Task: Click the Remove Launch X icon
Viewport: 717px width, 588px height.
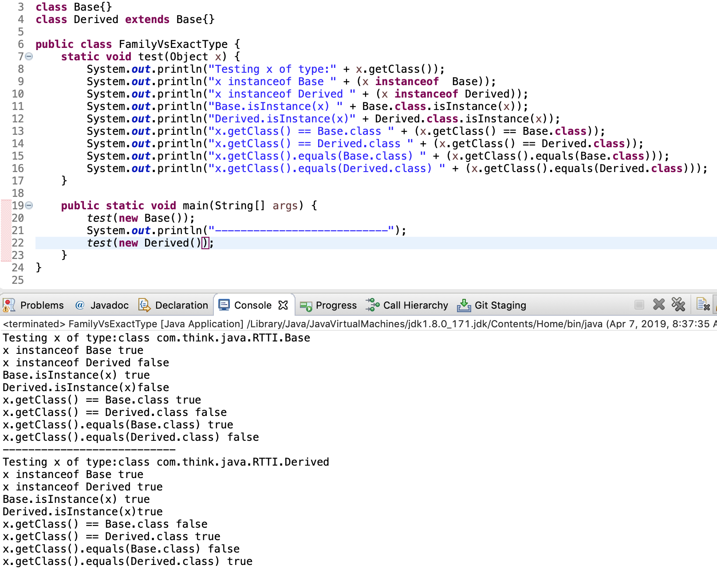Action: coord(659,305)
